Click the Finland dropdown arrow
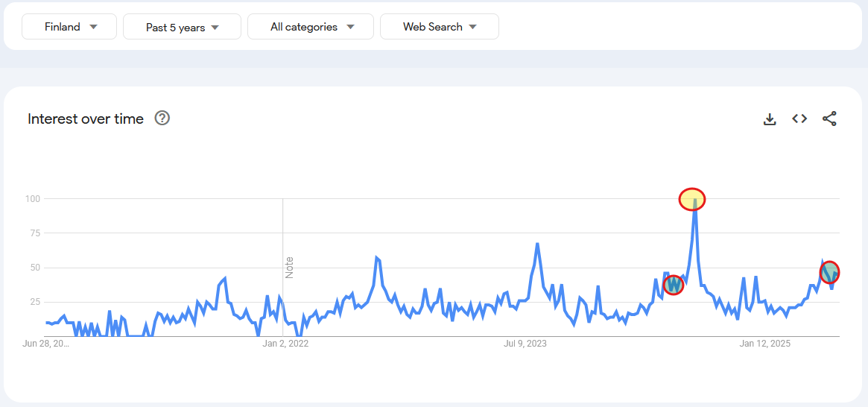The height and width of the screenshot is (407, 868). click(94, 27)
